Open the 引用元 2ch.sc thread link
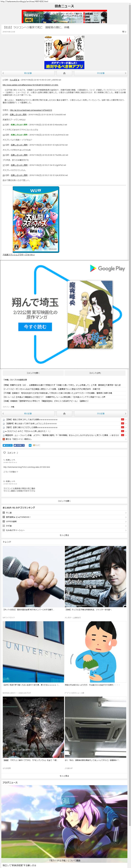The image size is (131, 868). click(31, 110)
